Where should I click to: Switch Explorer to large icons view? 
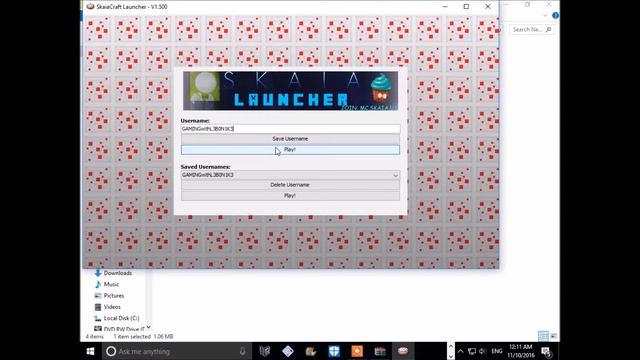(553, 336)
